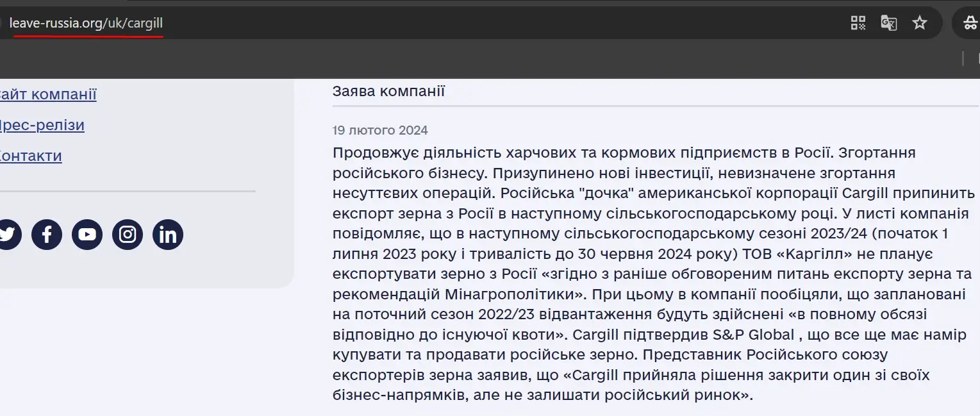Image resolution: width=980 pixels, height=416 pixels.
Task: Open the Instagram social icon
Action: pos(128,235)
